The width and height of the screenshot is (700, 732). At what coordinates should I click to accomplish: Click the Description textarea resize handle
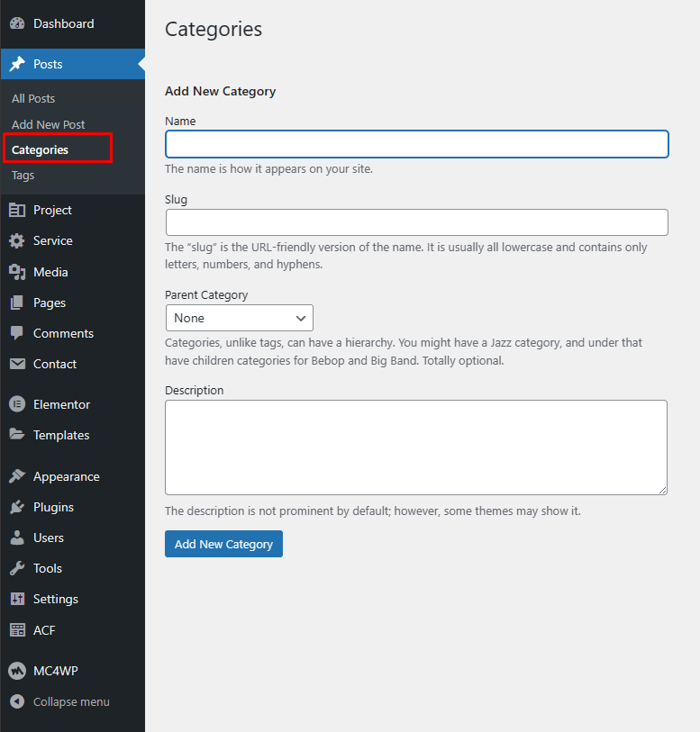point(663,490)
